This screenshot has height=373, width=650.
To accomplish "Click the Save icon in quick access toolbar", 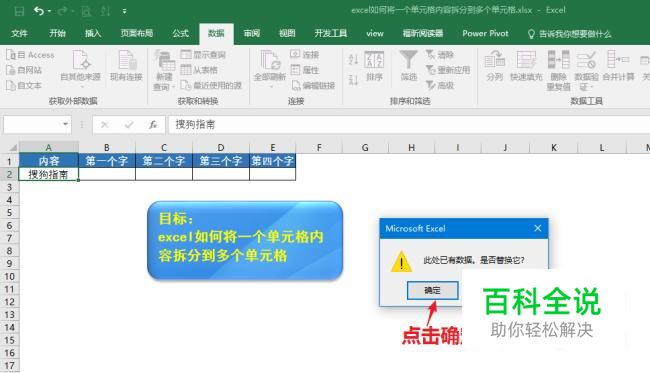I will coord(19,11).
